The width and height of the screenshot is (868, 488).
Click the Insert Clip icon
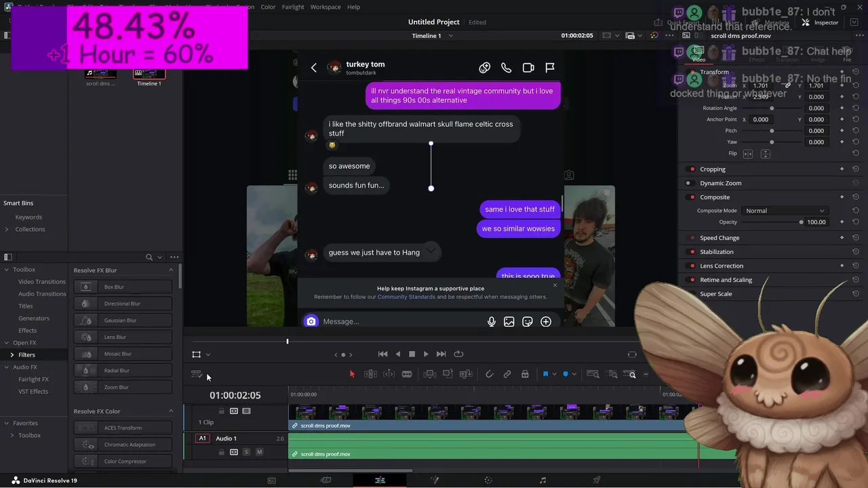point(429,374)
